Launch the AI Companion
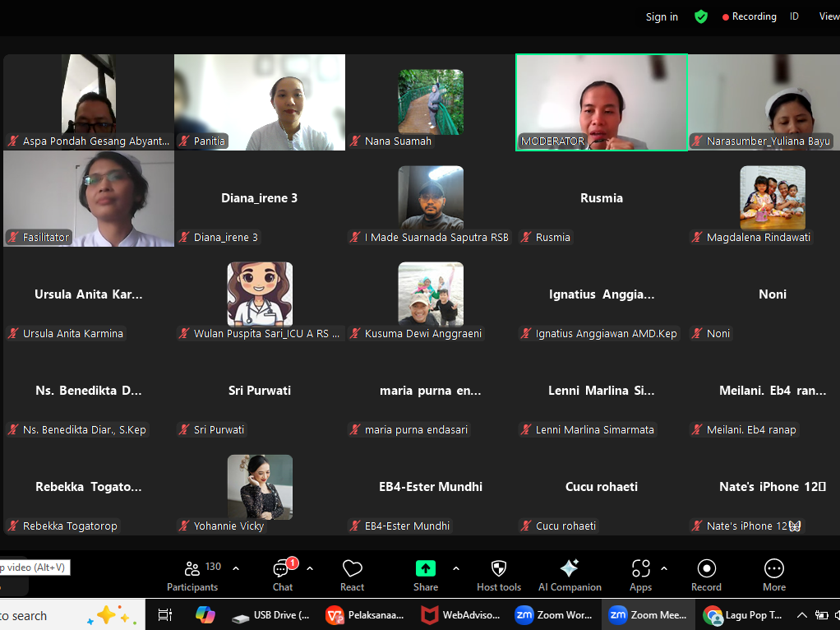This screenshot has width=840, height=630. tap(570, 575)
